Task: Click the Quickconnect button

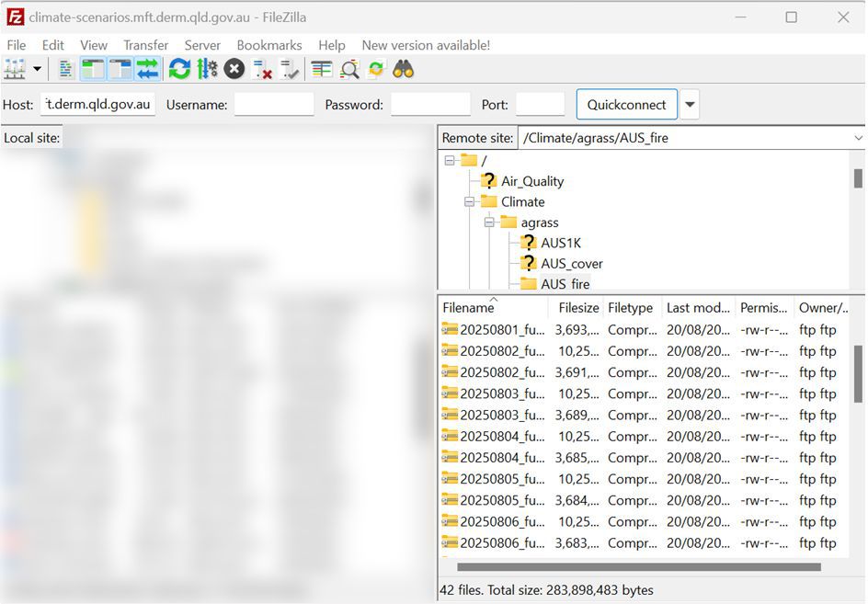Action: pos(626,105)
